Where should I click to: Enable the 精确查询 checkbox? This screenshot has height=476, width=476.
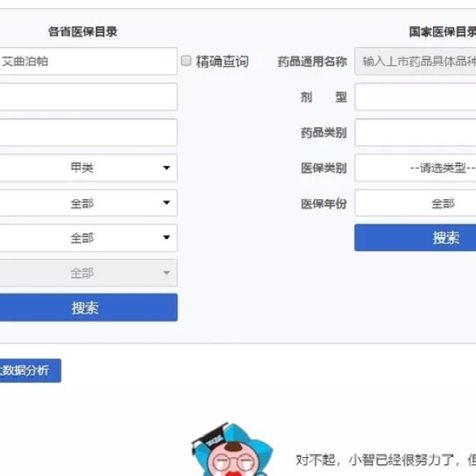tap(186, 61)
